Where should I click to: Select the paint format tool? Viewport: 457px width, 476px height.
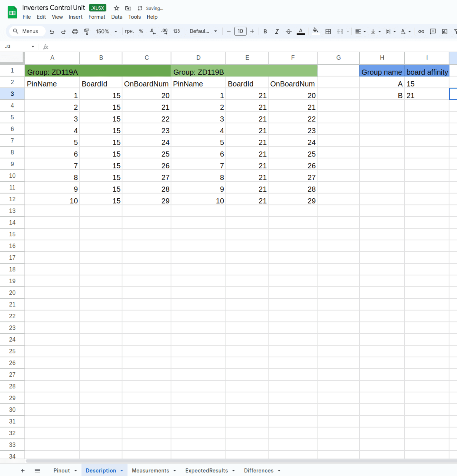87,31
